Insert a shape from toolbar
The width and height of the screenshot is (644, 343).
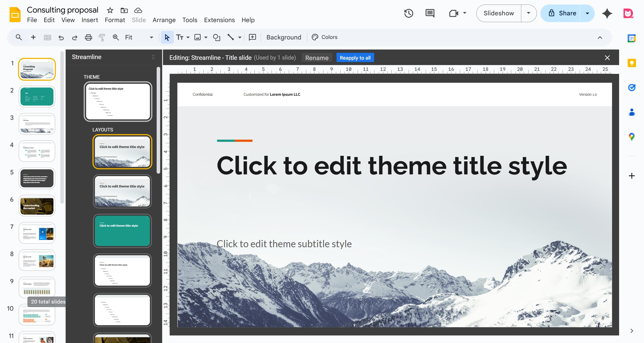click(217, 37)
